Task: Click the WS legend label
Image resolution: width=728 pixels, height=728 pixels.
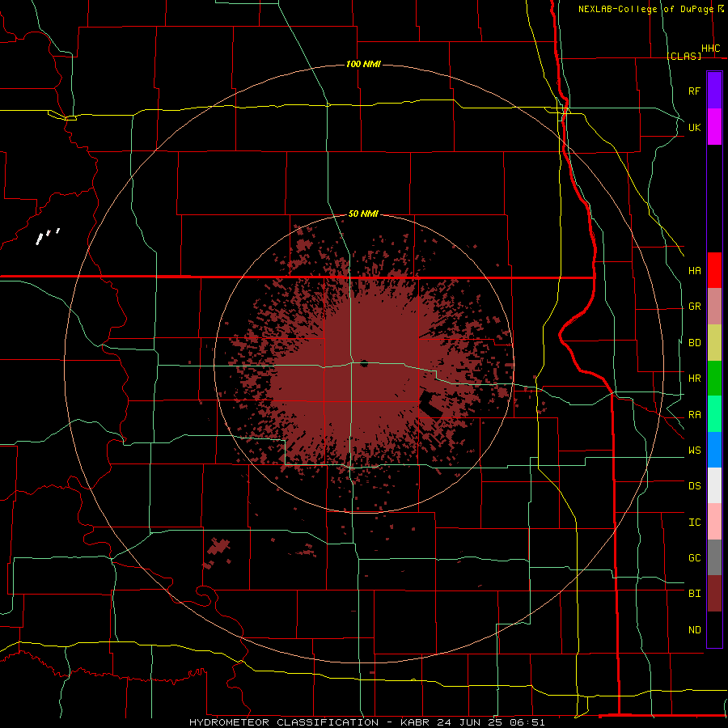Action: pyautogui.click(x=694, y=451)
